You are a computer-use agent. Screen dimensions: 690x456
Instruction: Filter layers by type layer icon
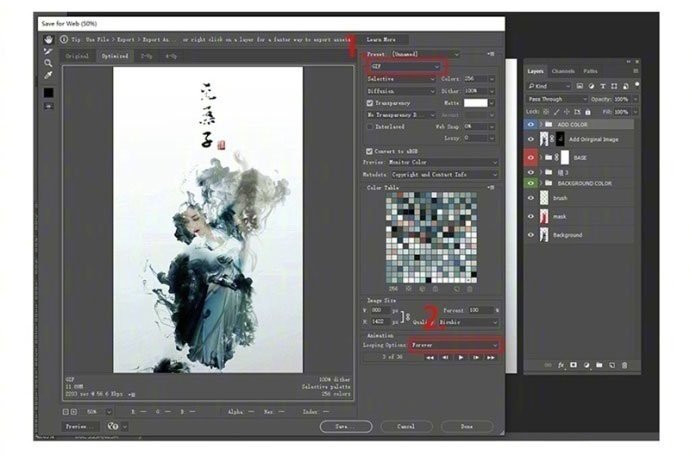(602, 86)
